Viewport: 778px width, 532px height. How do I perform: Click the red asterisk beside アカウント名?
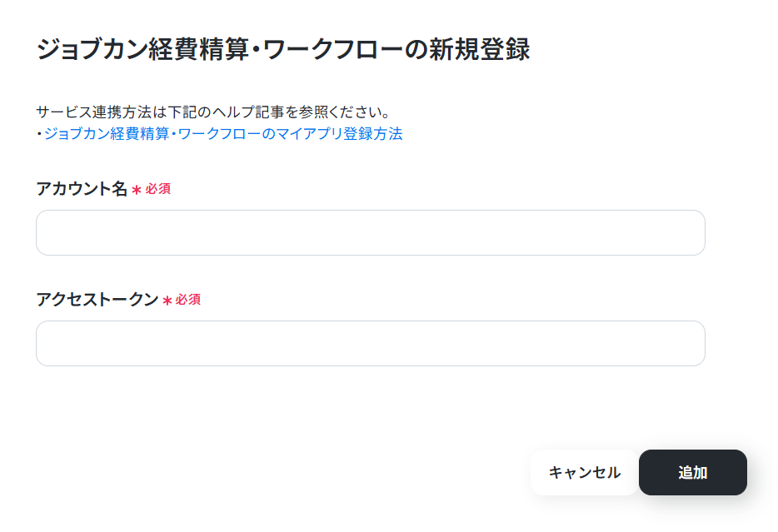point(137,190)
